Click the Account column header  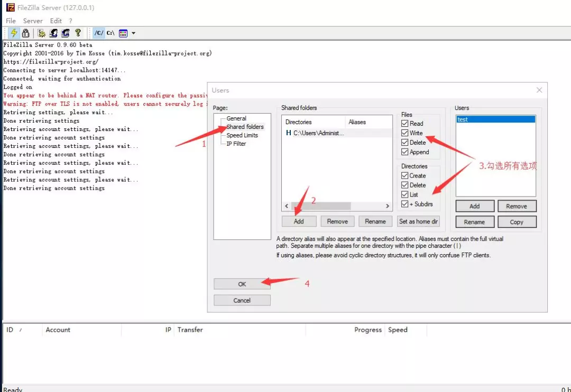[x=81, y=330]
